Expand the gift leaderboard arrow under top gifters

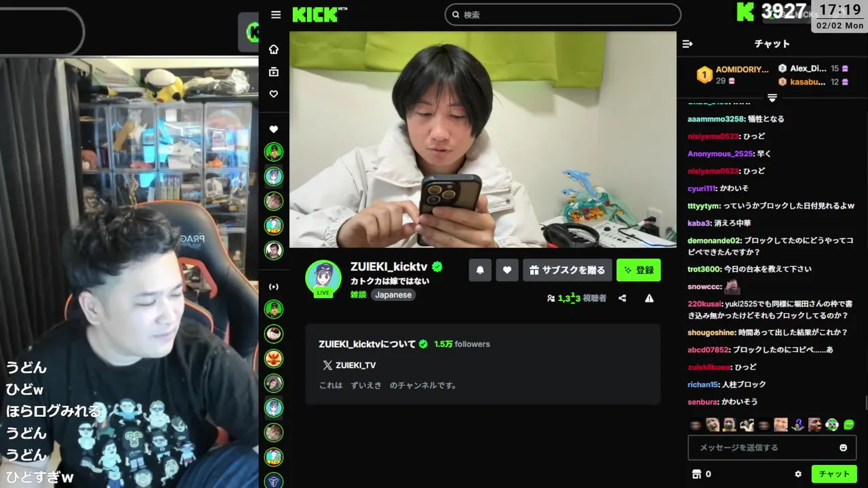tap(772, 98)
